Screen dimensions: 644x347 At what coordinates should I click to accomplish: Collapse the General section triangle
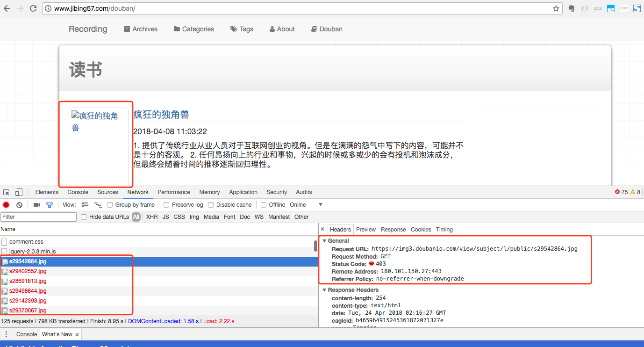(x=324, y=241)
